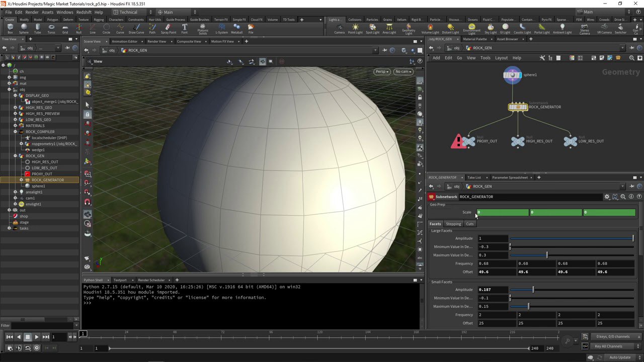The height and width of the screenshot is (362, 644).
Task: Adjust the Small Facets Amplitude slider
Action: tap(533, 290)
